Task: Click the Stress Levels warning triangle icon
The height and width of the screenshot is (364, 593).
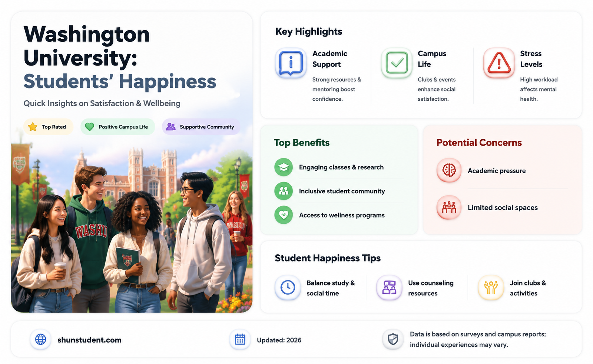Action: pos(499,63)
